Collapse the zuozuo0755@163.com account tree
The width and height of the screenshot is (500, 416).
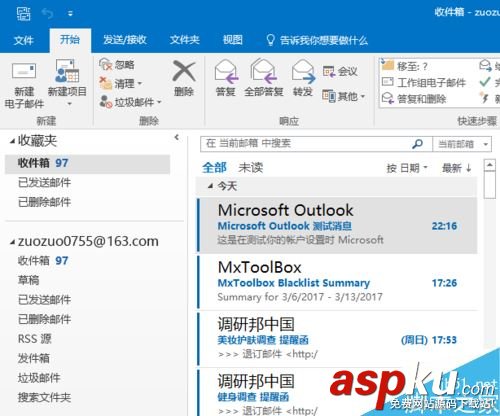12,242
